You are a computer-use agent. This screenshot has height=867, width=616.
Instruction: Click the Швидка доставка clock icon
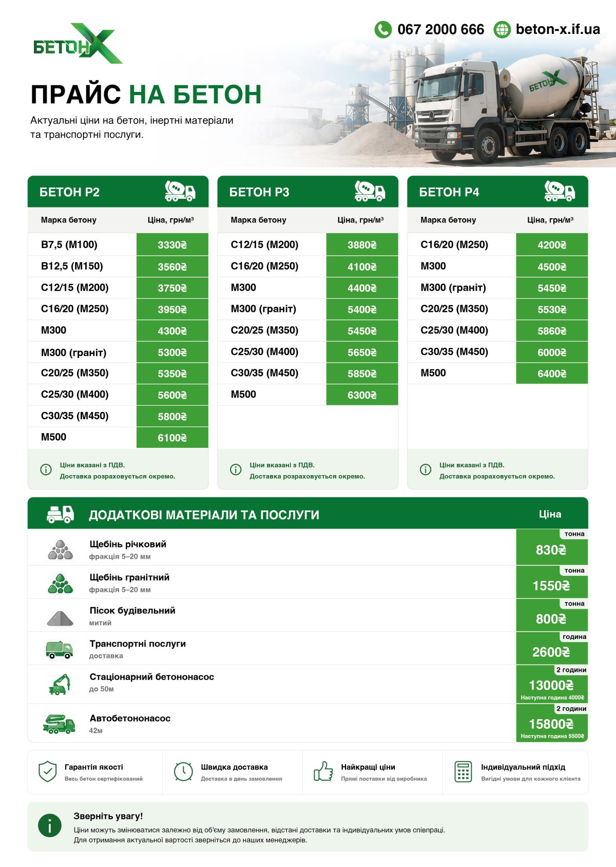click(x=183, y=771)
